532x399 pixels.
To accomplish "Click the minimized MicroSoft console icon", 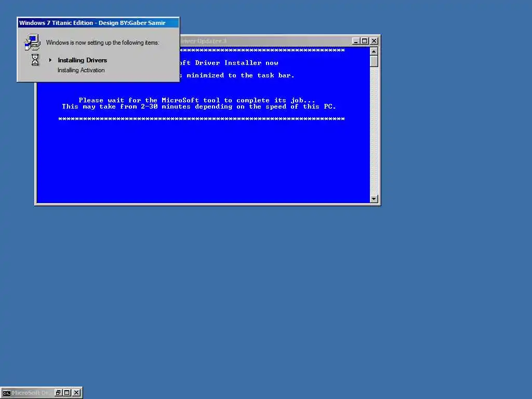I will pyautogui.click(x=6, y=393).
